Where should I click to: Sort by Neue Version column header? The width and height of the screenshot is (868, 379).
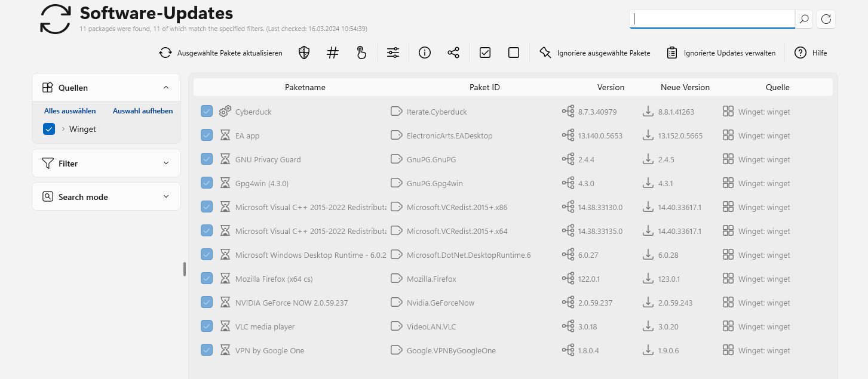tap(685, 87)
